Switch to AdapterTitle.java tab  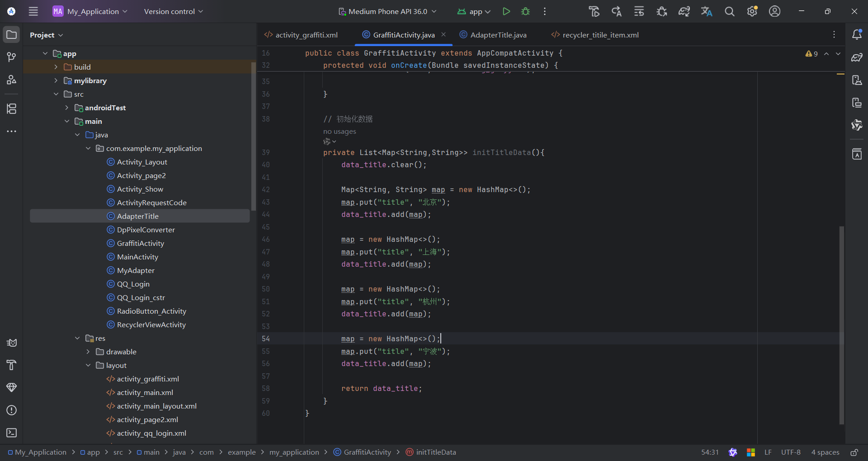pos(498,35)
